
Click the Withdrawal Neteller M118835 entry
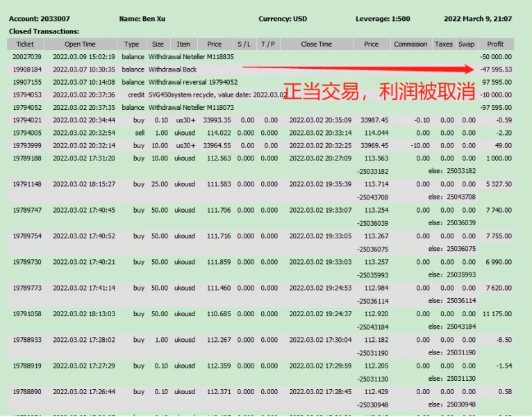[191, 56]
